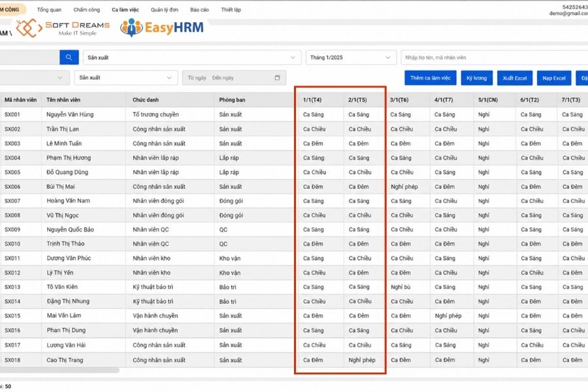
Task: Click the EasyHRM logo
Action: (x=162, y=27)
